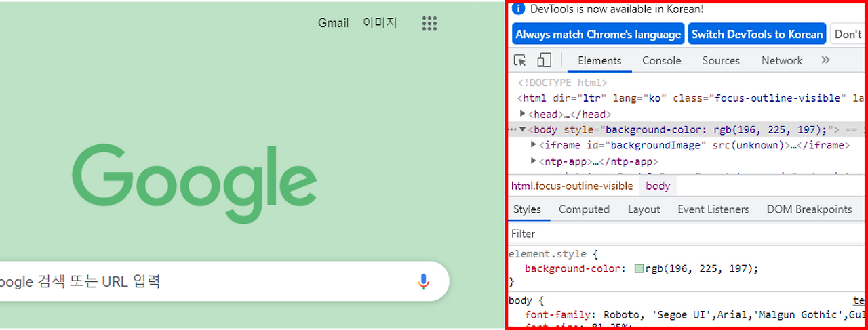Open the Sources tab
The image size is (868, 330).
coord(721,60)
